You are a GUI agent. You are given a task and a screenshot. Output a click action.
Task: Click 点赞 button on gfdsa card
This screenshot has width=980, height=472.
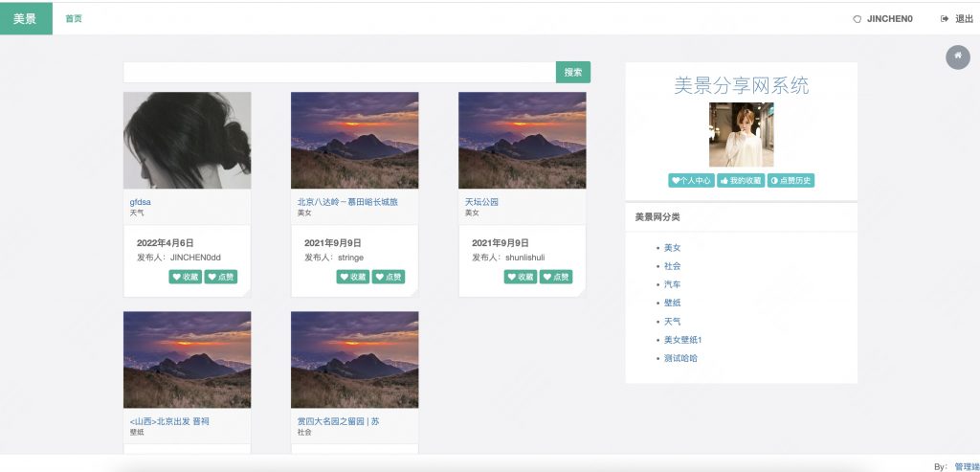(220, 277)
